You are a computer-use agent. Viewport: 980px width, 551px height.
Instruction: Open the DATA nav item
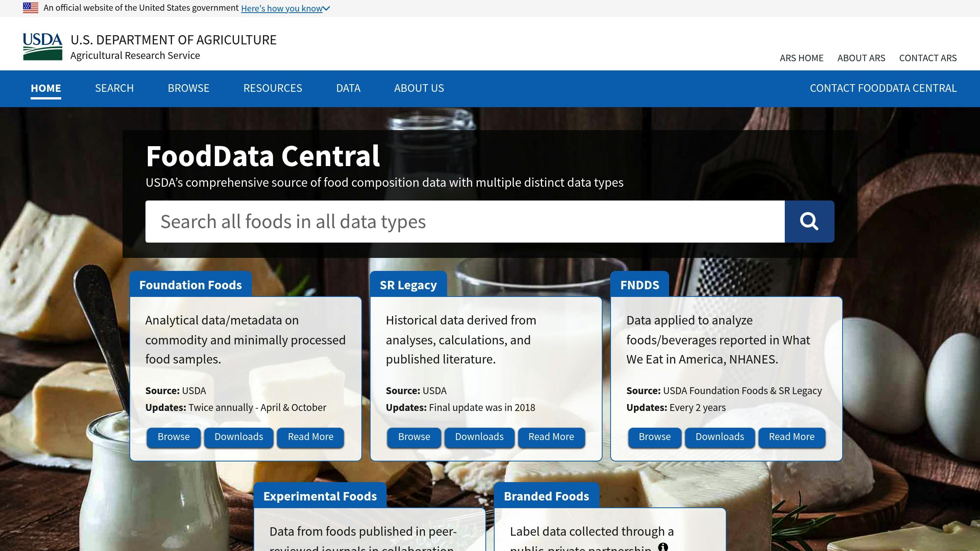[348, 88]
